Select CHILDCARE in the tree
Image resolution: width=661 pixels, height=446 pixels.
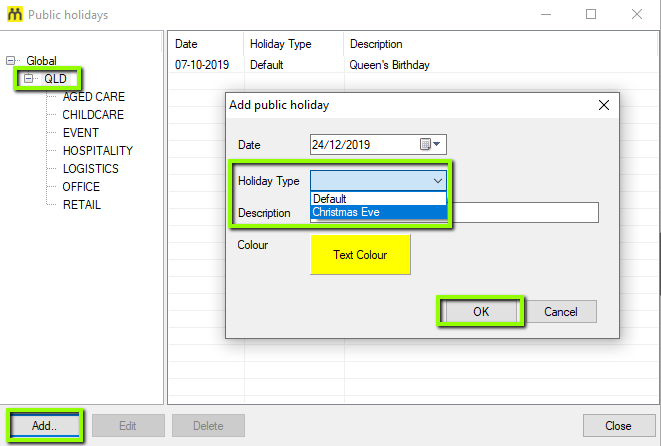click(93, 115)
